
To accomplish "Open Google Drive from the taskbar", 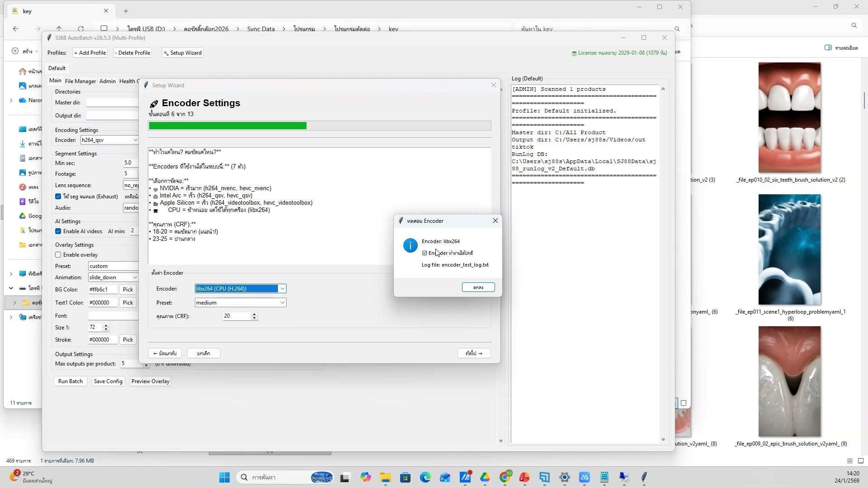I will [485, 477].
